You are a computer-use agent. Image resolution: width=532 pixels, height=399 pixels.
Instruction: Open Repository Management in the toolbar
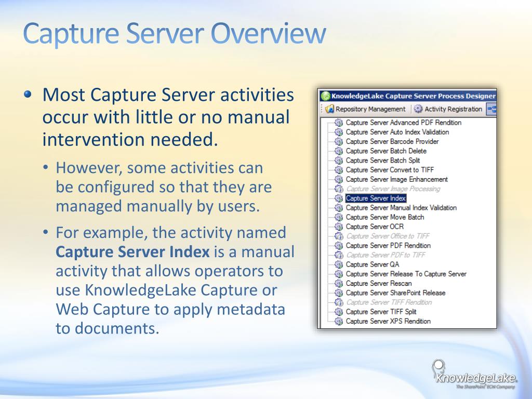pyautogui.click(x=365, y=109)
